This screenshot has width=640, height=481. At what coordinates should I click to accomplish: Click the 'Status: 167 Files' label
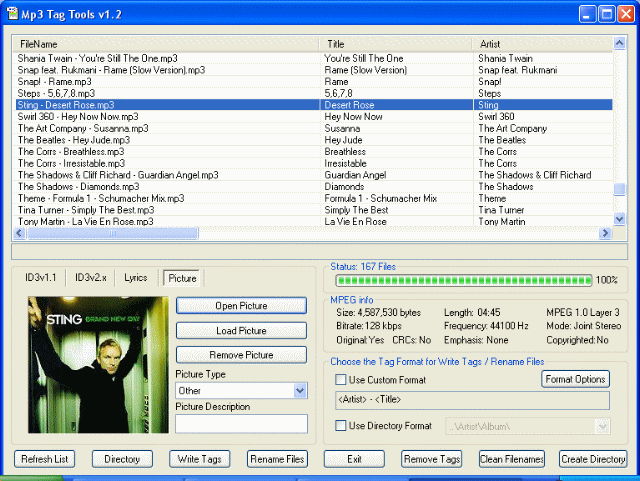[363, 267]
